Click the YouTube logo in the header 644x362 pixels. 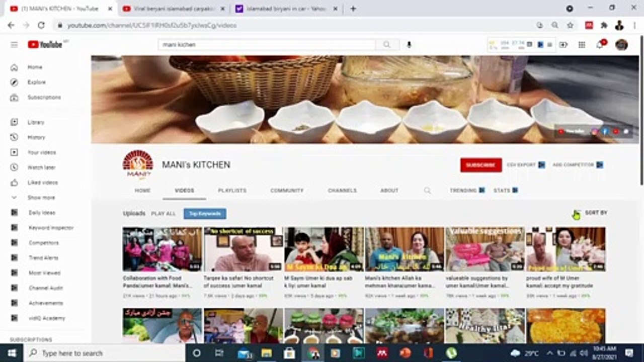tap(45, 45)
